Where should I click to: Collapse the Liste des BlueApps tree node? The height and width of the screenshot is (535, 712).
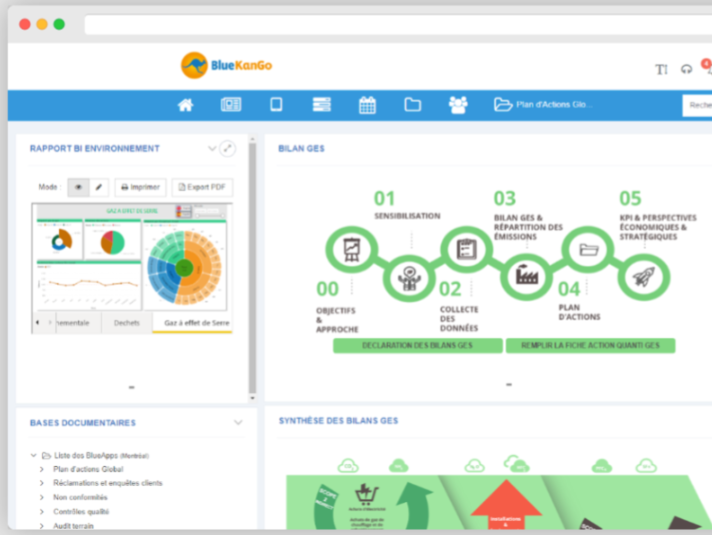tap(33, 455)
